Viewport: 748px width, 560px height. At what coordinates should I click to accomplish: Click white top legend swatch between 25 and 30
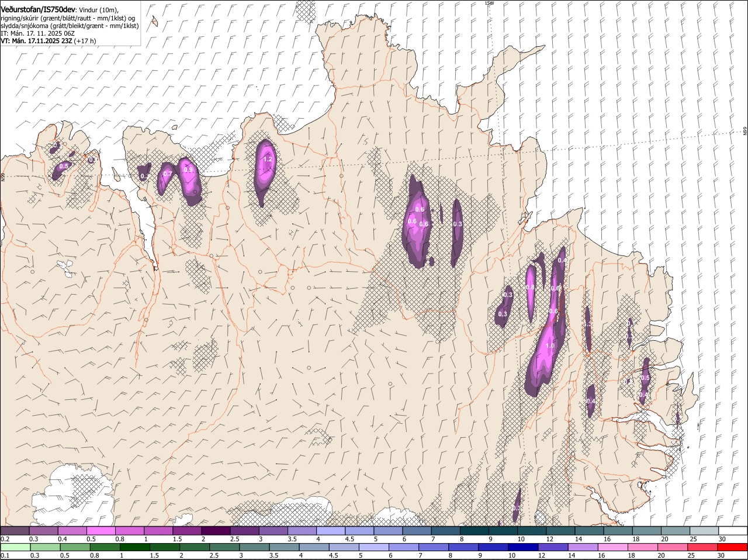(704, 531)
